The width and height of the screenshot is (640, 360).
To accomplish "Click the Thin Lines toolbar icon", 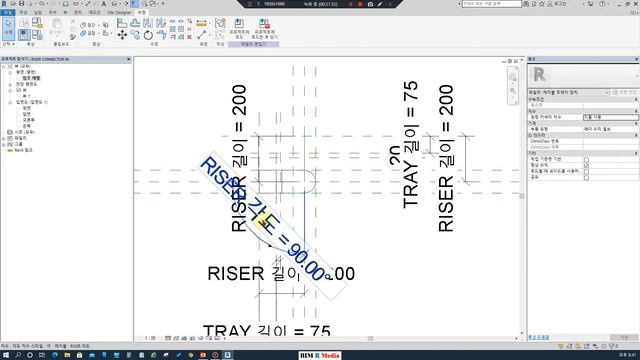I will pos(134,4).
